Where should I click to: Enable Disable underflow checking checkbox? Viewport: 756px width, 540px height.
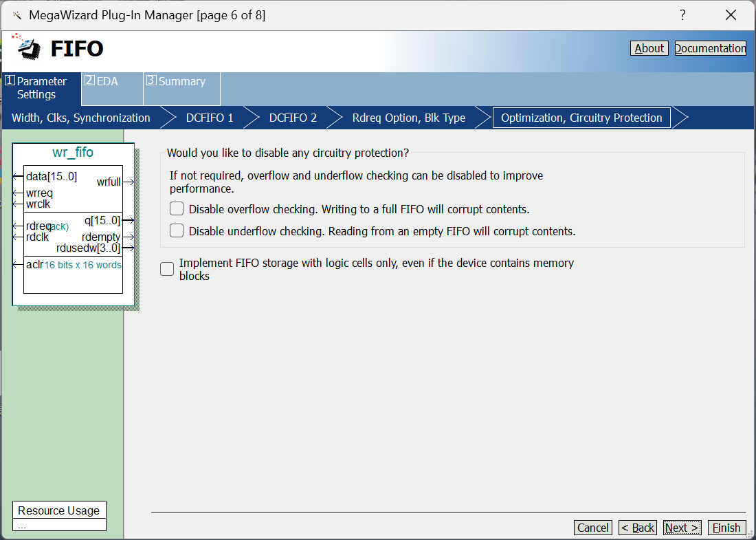177,230
